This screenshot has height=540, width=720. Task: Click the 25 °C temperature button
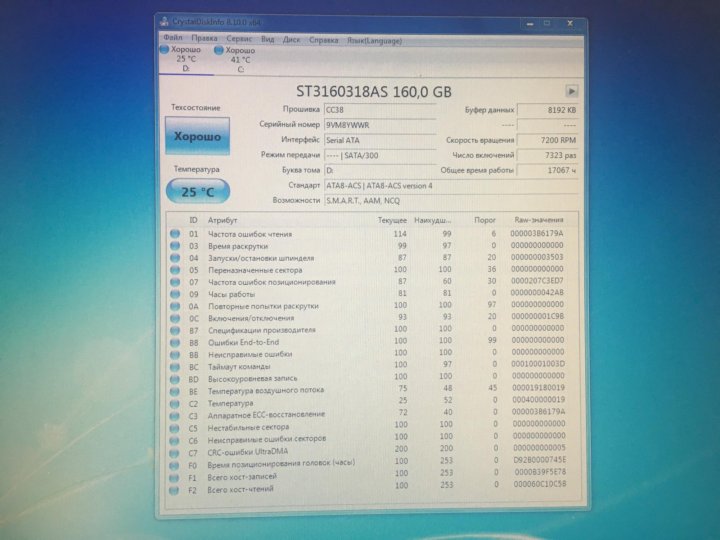tap(198, 191)
